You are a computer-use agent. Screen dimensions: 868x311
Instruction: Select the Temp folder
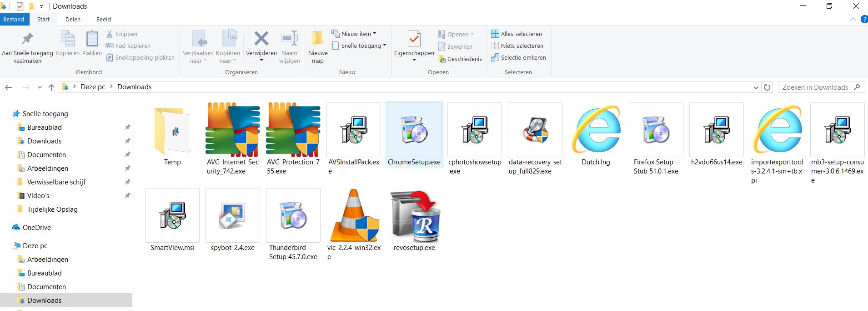[x=172, y=135]
